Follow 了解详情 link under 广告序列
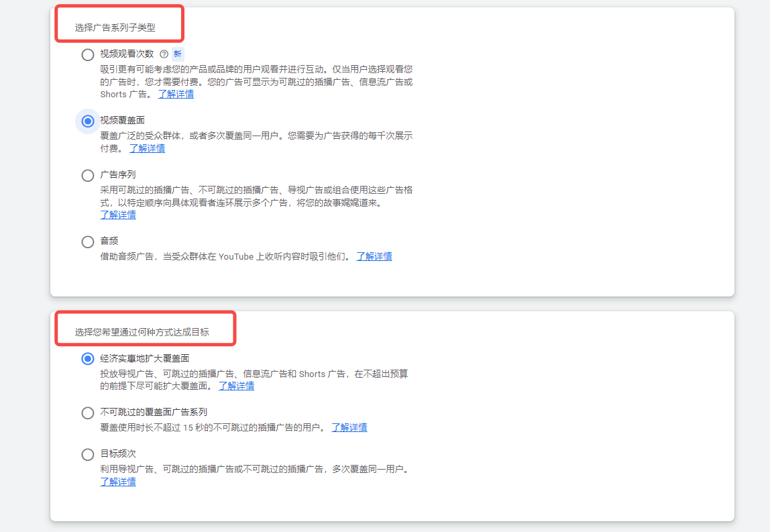The height and width of the screenshot is (532, 770). tap(118, 215)
